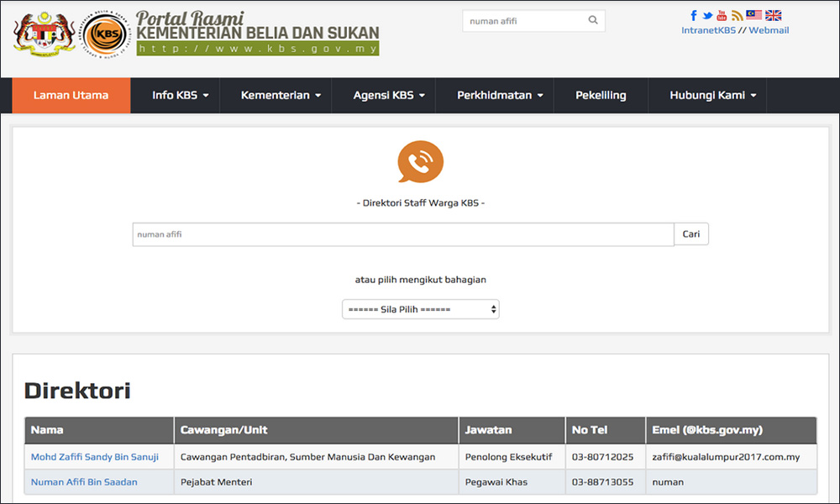Open the IntranetKBS link

pyautogui.click(x=708, y=30)
